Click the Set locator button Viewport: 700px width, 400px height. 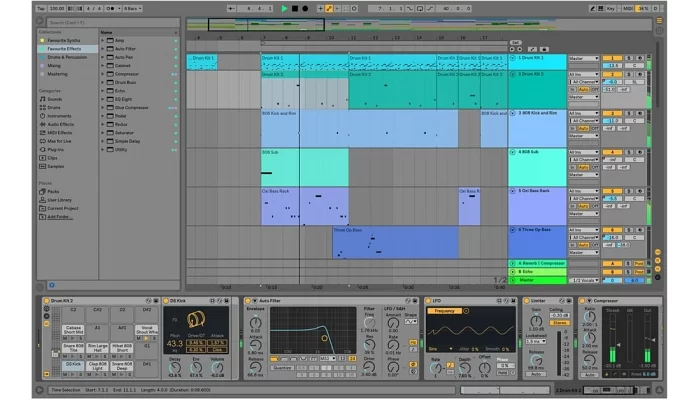point(515,42)
